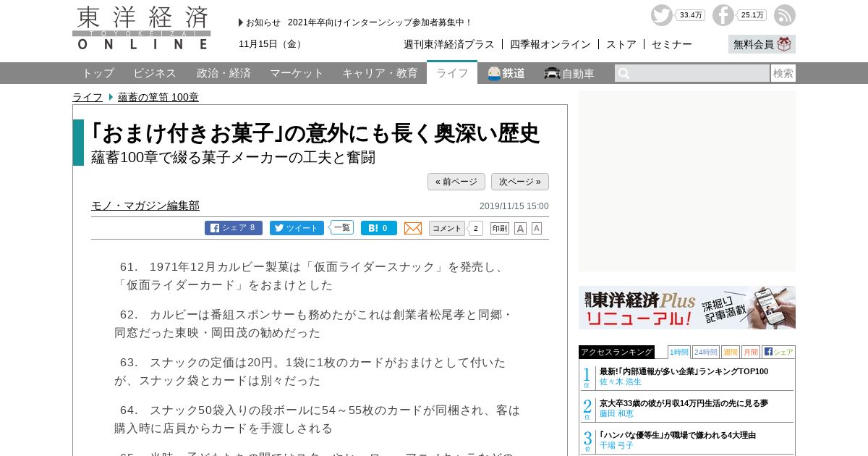Click the Hatena bookmark B! button
The image size is (868, 456).
(379, 228)
